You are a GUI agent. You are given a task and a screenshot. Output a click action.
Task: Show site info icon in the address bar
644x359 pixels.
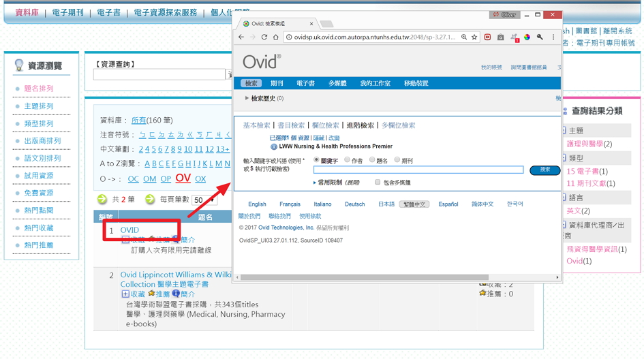289,37
